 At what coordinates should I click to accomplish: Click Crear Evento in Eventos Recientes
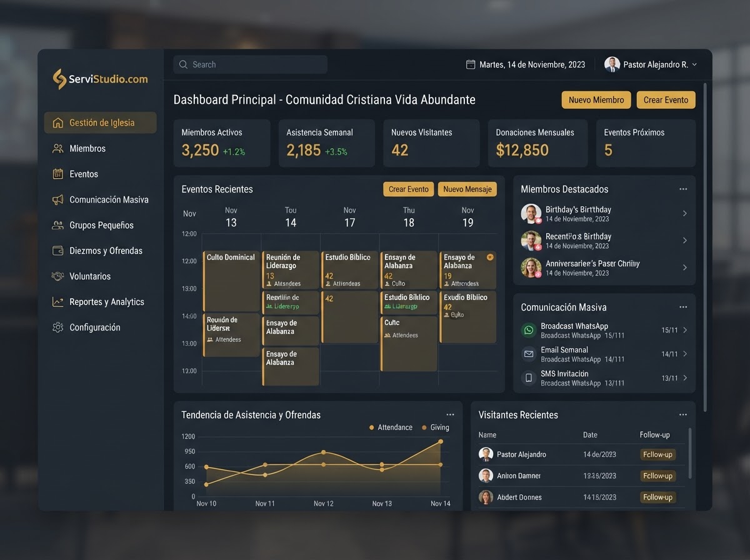point(408,189)
